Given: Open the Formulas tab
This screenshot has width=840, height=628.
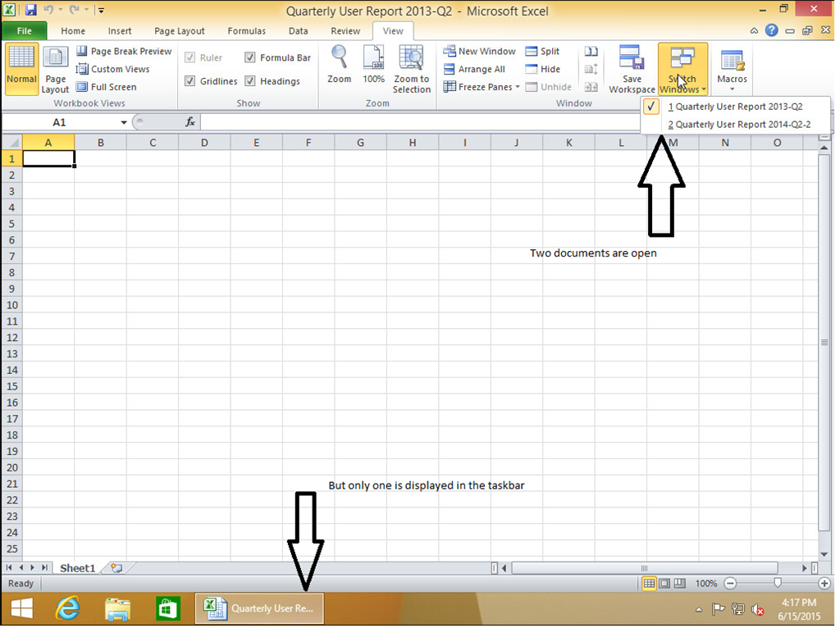Looking at the screenshot, I should pyautogui.click(x=246, y=31).
